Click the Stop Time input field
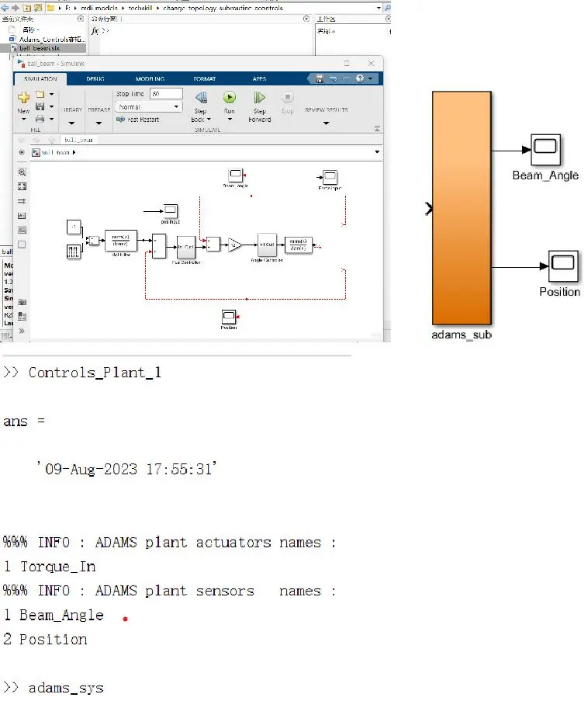The width and height of the screenshot is (588, 701). coord(166,93)
